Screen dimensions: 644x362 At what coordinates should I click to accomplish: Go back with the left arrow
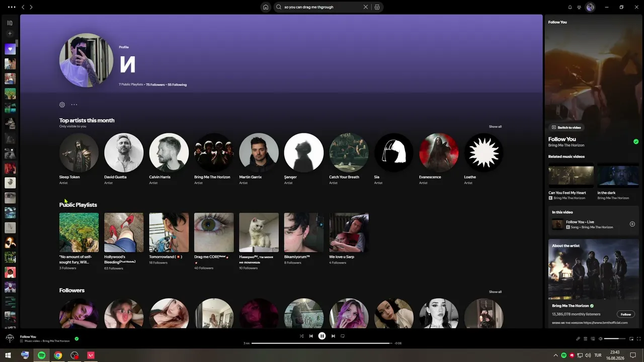(x=23, y=7)
